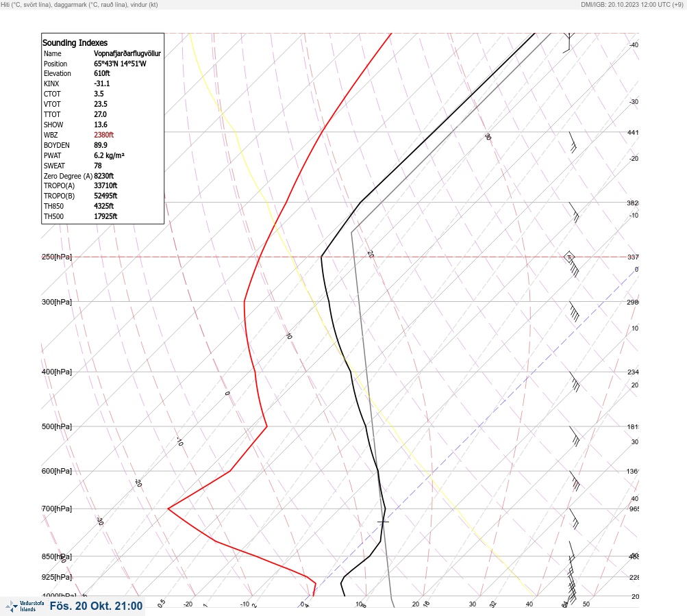Click the SHOW value '13.6'
Image resolution: width=687 pixels, height=616 pixels.
100,125
